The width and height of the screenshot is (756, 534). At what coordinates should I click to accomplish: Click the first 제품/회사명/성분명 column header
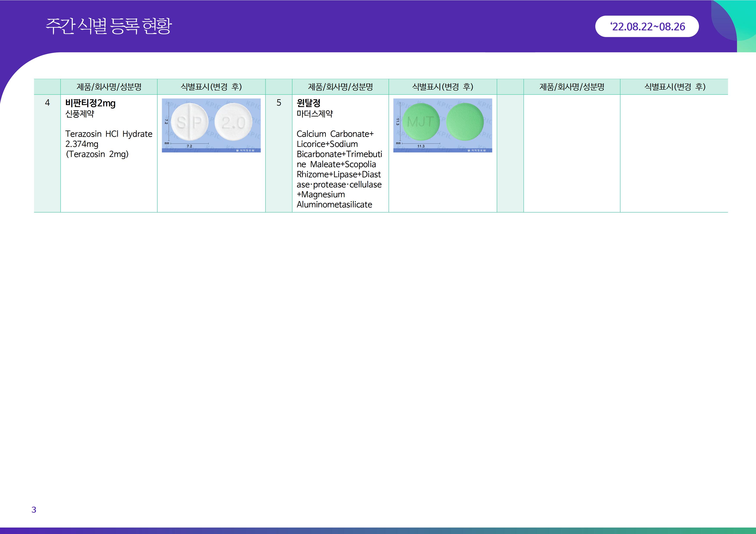point(109,87)
